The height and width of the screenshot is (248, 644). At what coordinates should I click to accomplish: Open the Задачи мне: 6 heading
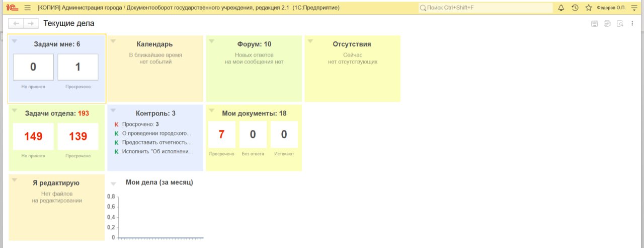pyautogui.click(x=57, y=44)
